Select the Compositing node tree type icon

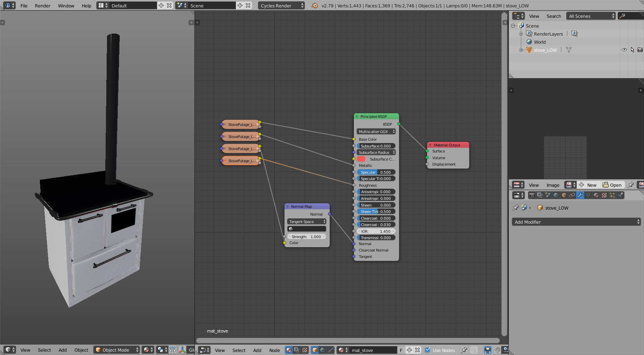tap(297, 350)
